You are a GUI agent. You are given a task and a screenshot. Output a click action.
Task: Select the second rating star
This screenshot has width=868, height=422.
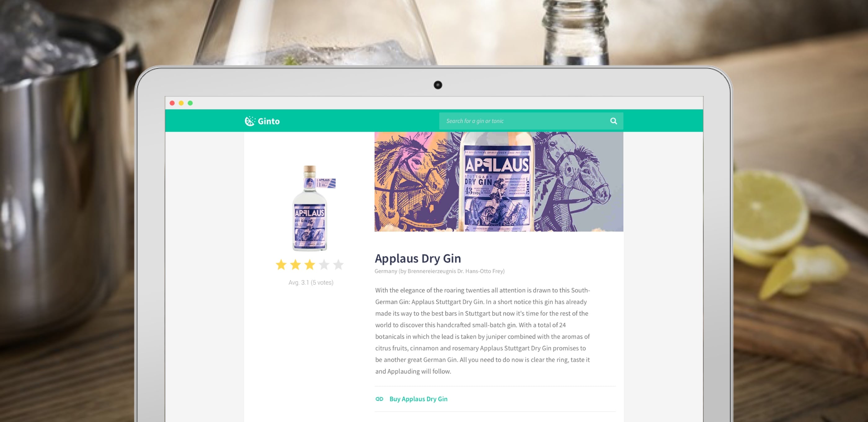pos(295,265)
